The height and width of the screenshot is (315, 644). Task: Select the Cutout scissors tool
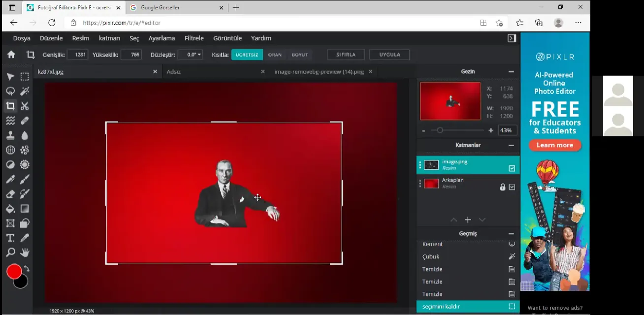pos(25,106)
